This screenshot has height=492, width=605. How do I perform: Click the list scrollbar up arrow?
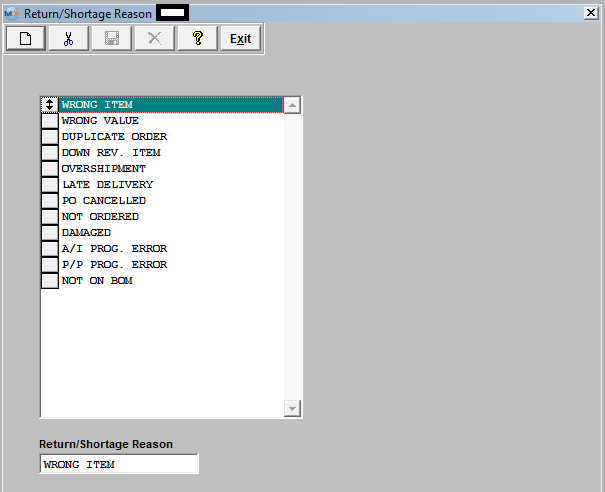click(292, 105)
